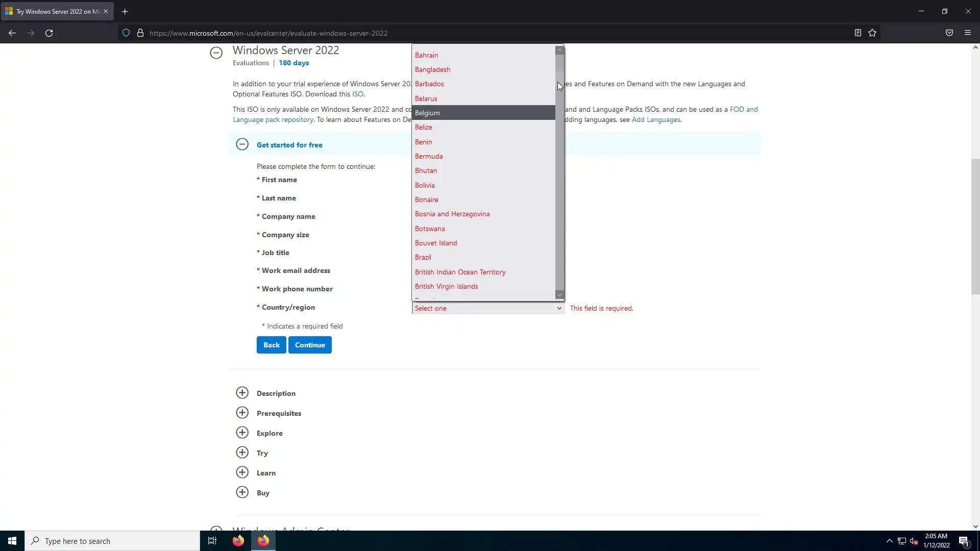Click the tracking protection shield icon
Screen dimensions: 980x551
126,33
